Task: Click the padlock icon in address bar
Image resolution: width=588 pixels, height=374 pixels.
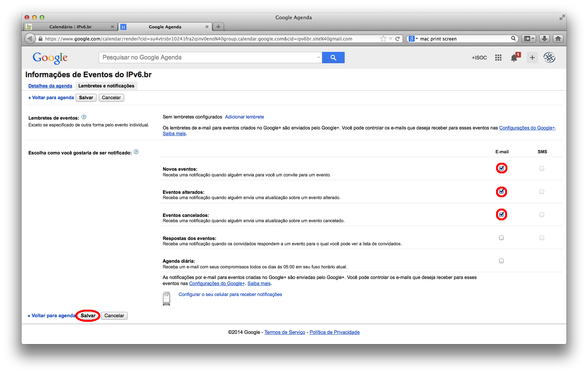Action: point(40,39)
